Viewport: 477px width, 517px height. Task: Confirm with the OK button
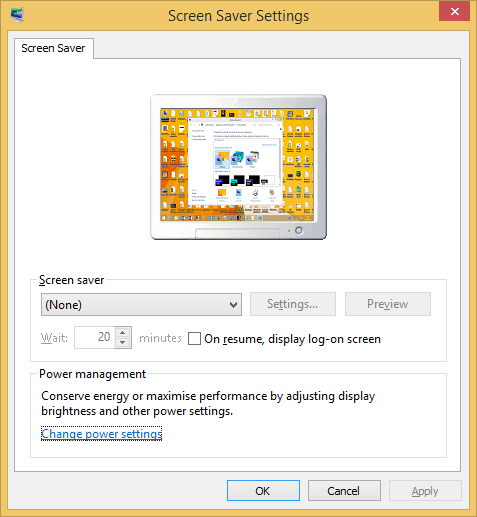pos(263,491)
